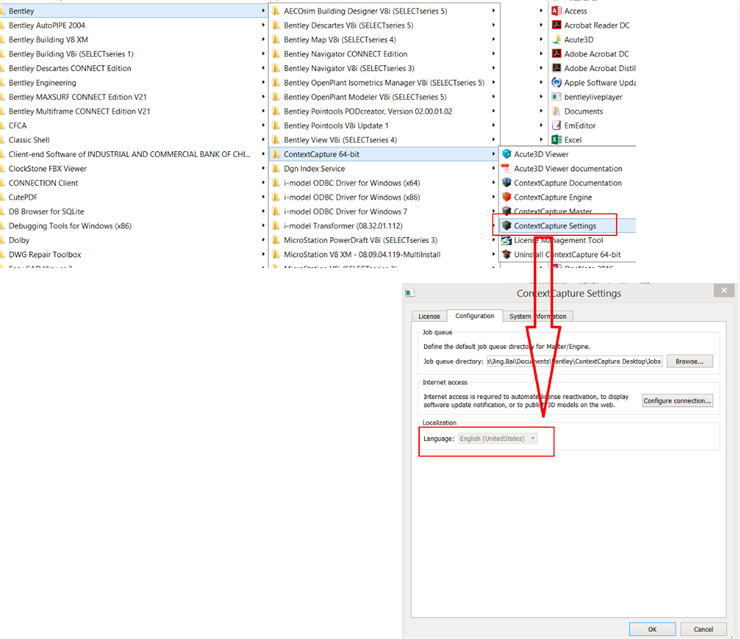Confirm settings with OK
The image size is (740, 639).
(652, 629)
